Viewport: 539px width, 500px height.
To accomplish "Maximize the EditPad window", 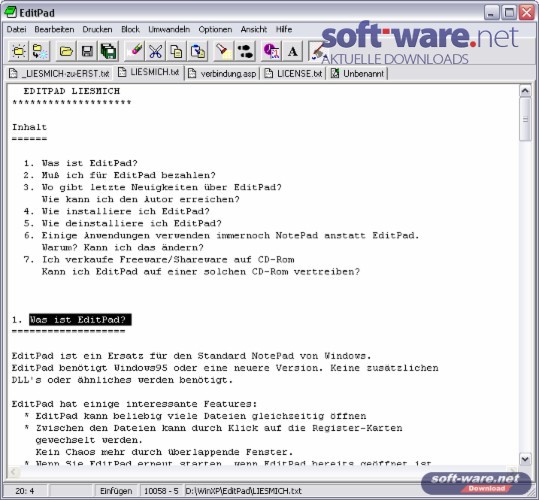I will click(509, 13).
